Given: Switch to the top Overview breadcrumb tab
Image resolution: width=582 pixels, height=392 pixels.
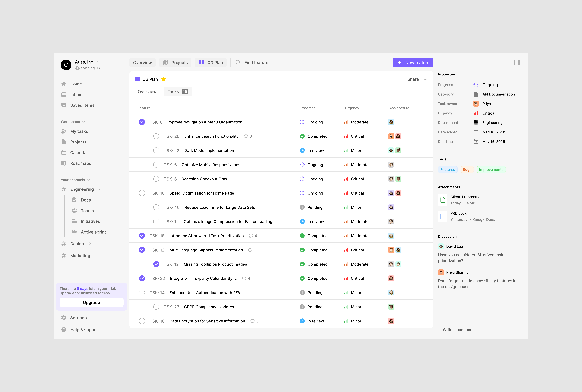Looking at the screenshot, I should tap(142, 62).
